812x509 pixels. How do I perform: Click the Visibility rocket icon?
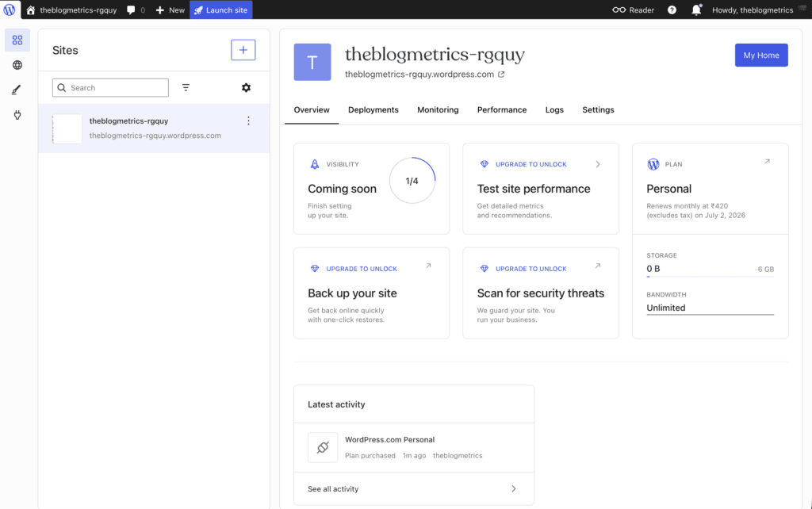coord(314,164)
